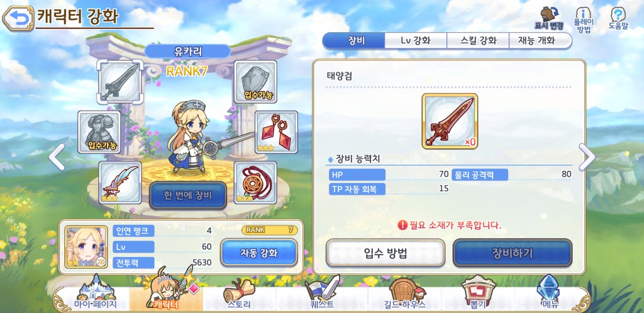
Task: Select the armor slot marked 입수가능
Action: [x=99, y=132]
